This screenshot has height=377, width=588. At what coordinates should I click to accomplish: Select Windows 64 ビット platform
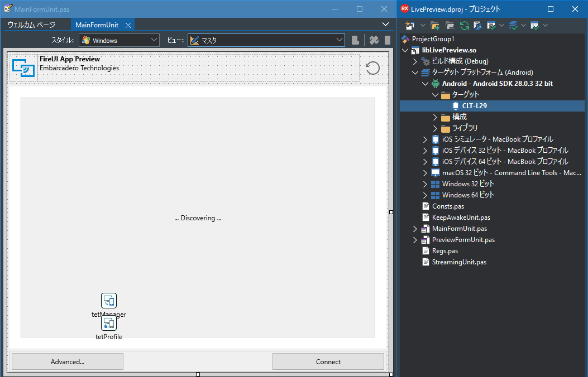pyautogui.click(x=468, y=195)
